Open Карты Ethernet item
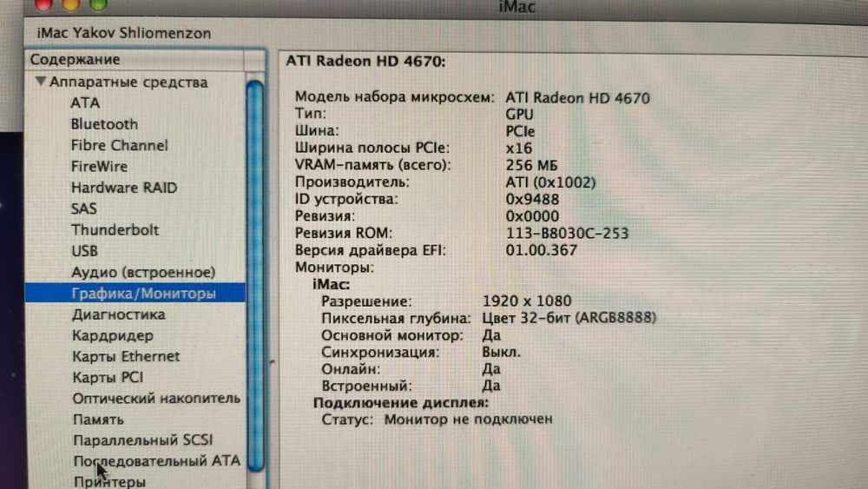Viewport: 868px width, 489px height. [x=126, y=356]
